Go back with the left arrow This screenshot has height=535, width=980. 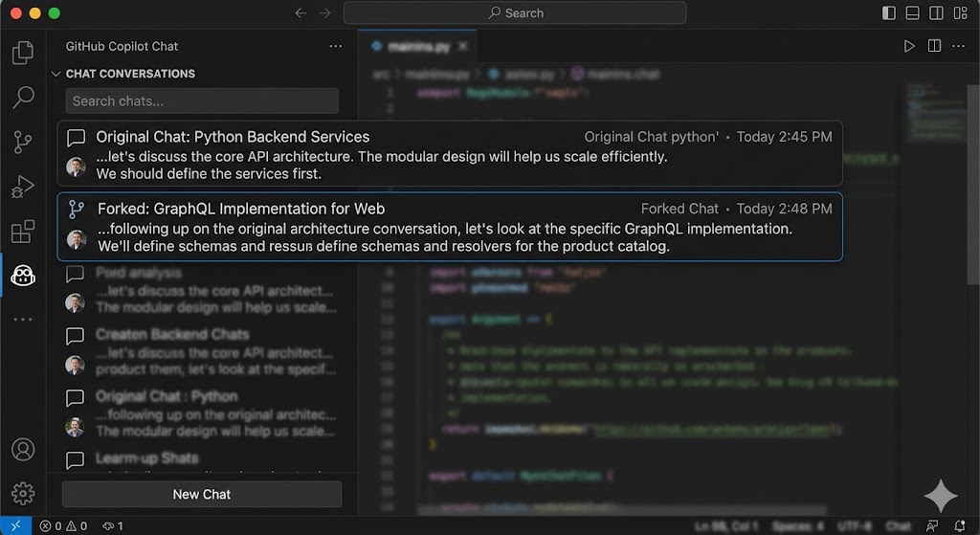point(301,13)
